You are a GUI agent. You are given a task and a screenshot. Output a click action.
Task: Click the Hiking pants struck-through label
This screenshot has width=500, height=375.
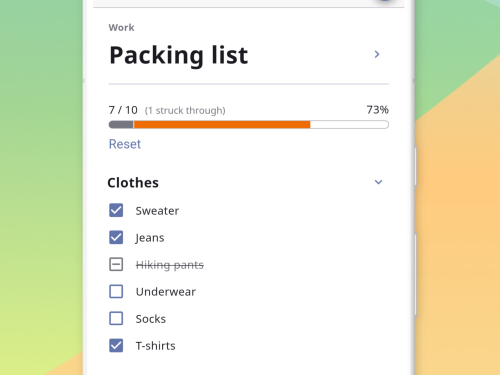point(170,265)
